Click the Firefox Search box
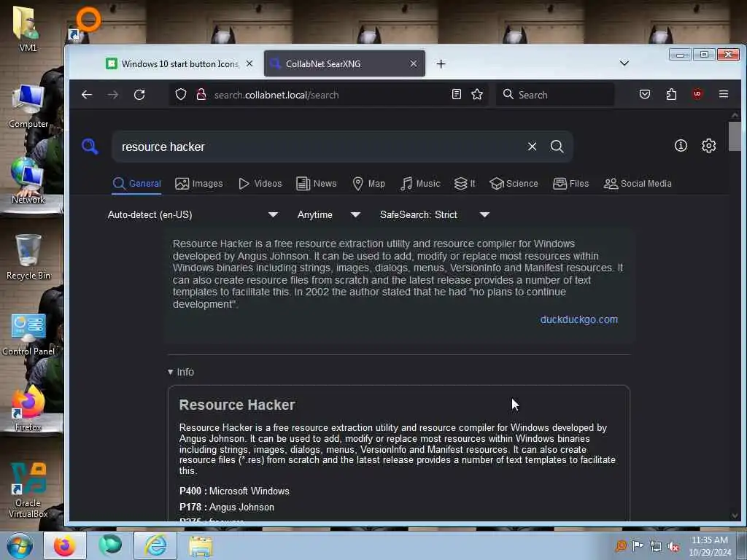 555,94
